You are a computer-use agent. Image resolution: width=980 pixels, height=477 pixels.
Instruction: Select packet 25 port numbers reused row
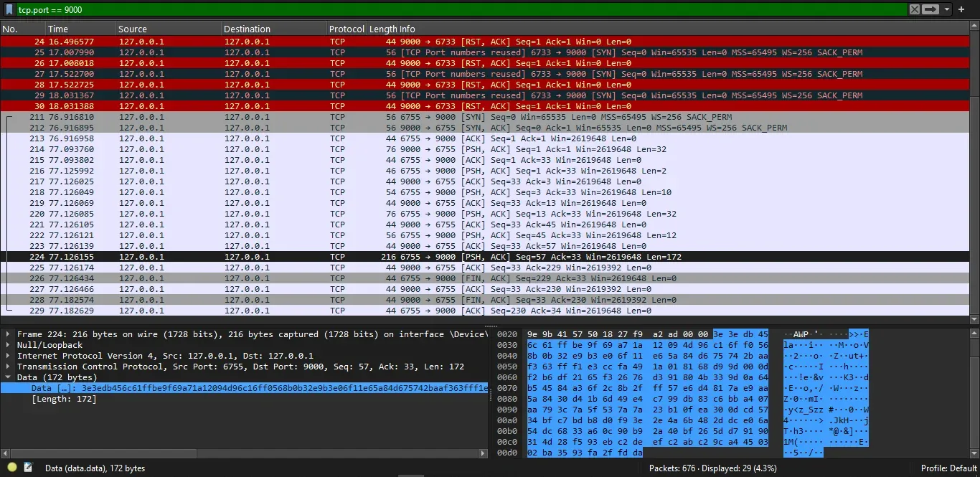tap(484, 52)
